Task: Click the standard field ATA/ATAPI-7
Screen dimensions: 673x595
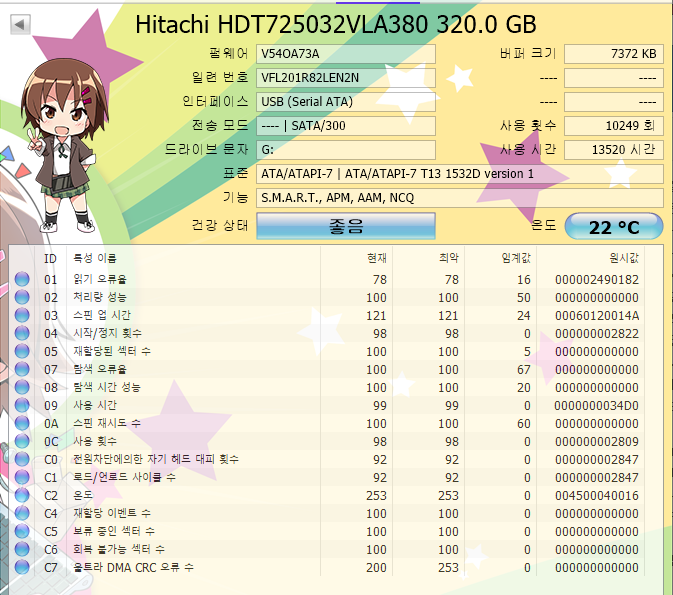Action: point(460,174)
